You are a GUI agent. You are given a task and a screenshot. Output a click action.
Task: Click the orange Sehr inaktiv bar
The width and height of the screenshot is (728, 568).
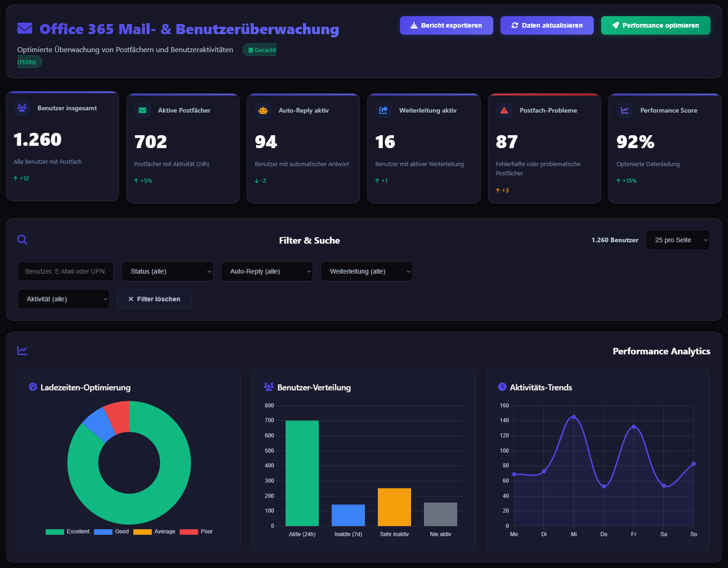point(394,507)
